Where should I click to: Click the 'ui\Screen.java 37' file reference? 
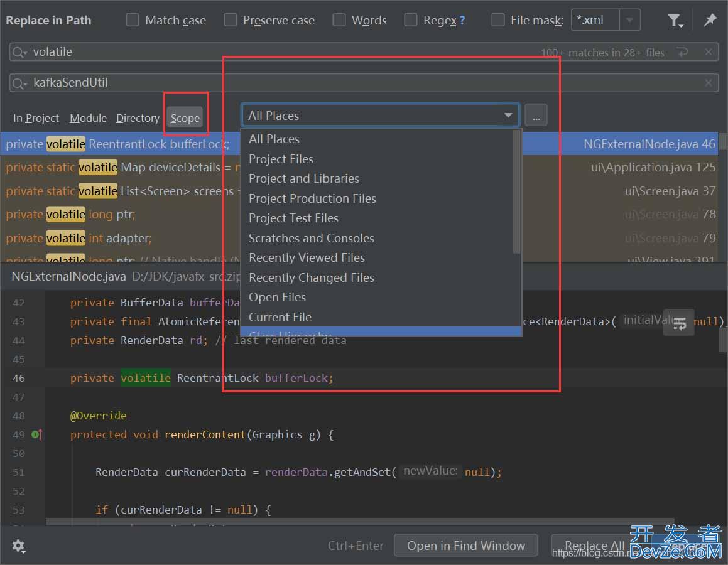[x=670, y=191]
